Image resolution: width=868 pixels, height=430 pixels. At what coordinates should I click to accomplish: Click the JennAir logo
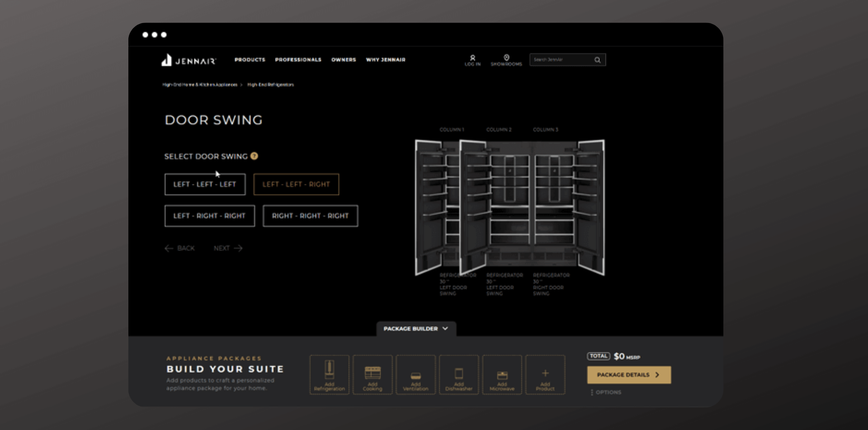[x=189, y=60]
